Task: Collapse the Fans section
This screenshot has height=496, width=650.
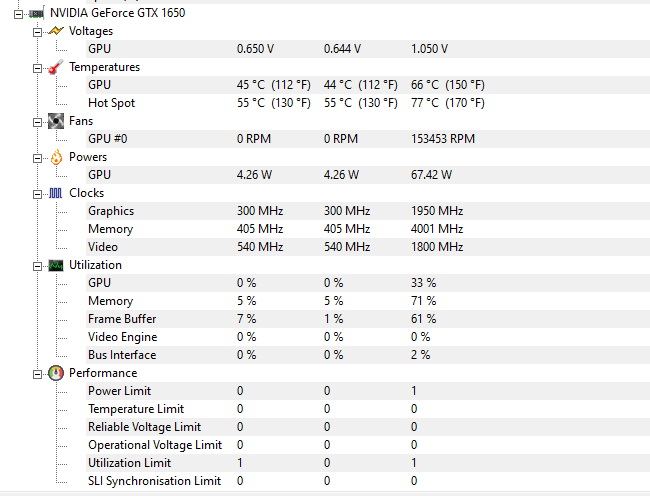Action: [37, 122]
